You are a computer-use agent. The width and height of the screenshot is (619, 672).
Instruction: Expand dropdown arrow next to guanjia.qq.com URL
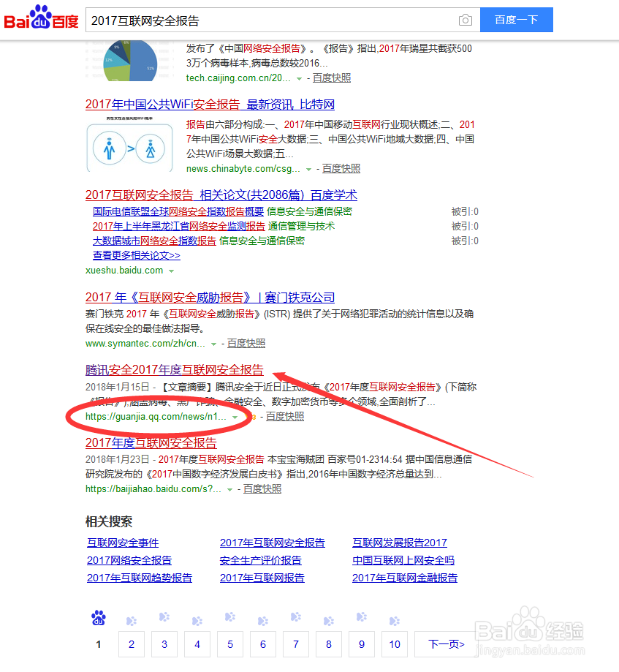pyautogui.click(x=235, y=418)
